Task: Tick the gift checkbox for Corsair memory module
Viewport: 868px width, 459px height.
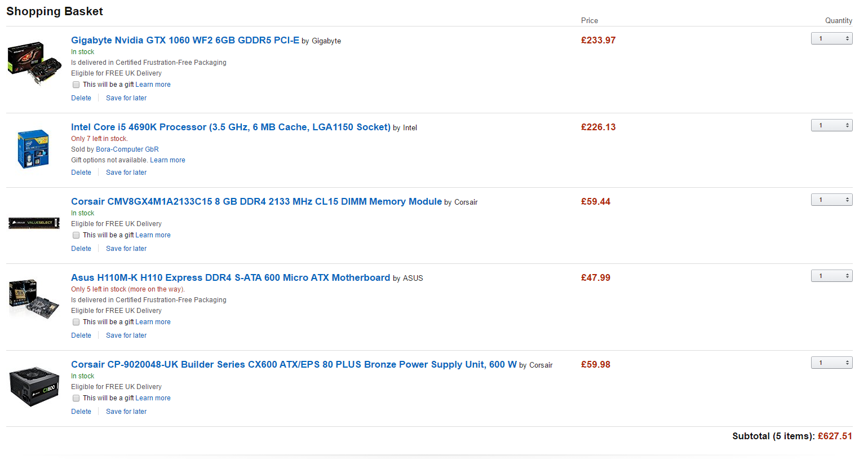Action: coord(76,235)
